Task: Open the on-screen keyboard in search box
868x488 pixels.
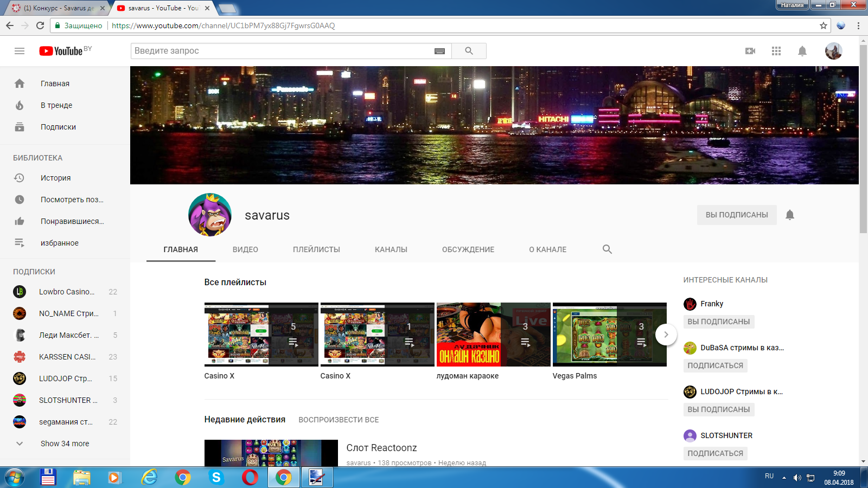Action: pos(439,51)
